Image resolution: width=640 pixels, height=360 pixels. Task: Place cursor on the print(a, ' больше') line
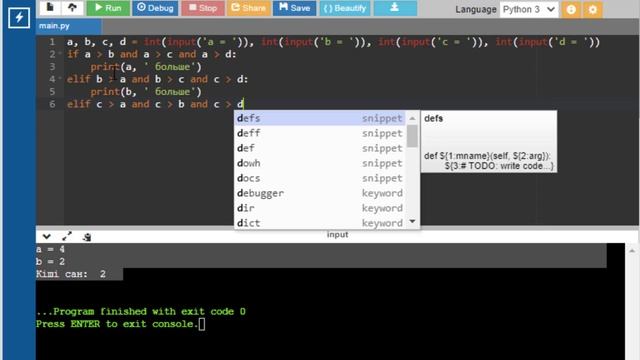coord(146,67)
